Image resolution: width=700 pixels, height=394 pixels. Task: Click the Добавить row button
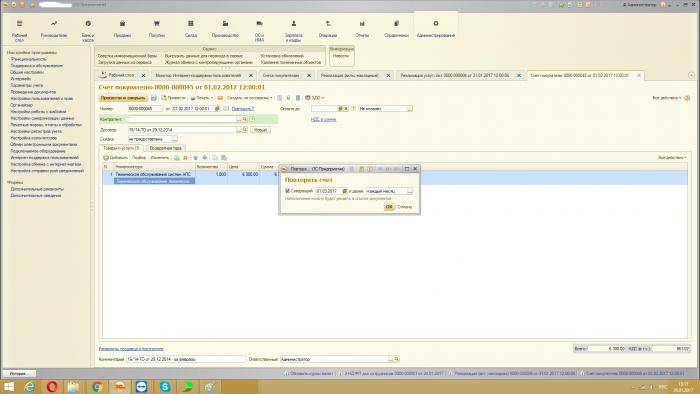(x=116, y=158)
